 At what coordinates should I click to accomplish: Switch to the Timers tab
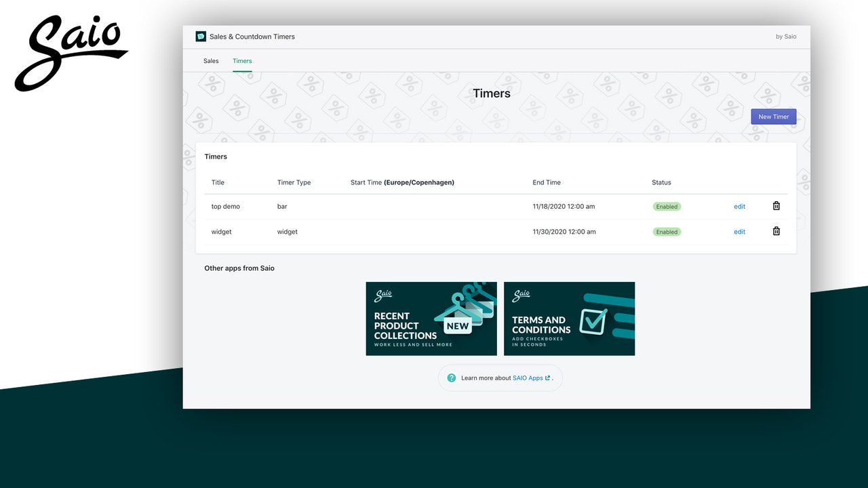(242, 60)
